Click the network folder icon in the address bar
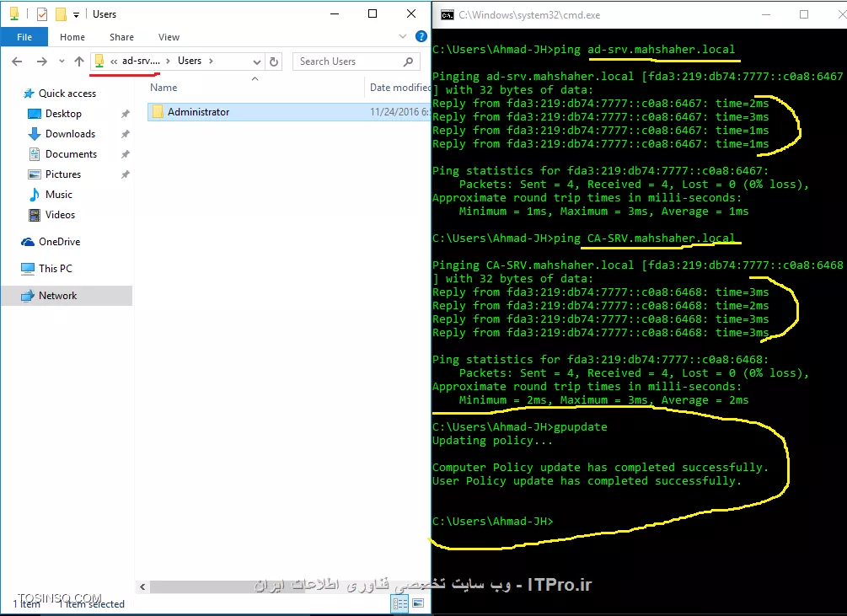 click(x=99, y=61)
